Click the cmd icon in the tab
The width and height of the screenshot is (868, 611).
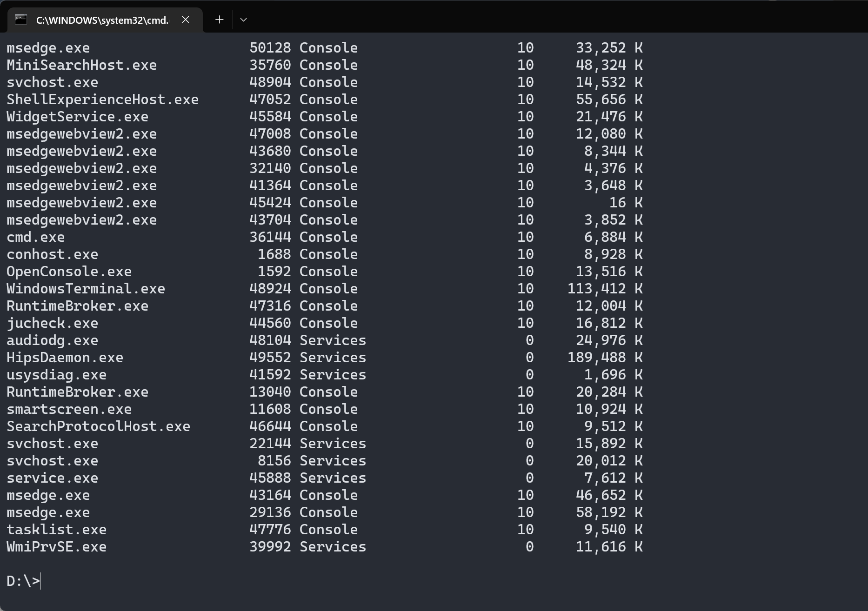click(21, 20)
